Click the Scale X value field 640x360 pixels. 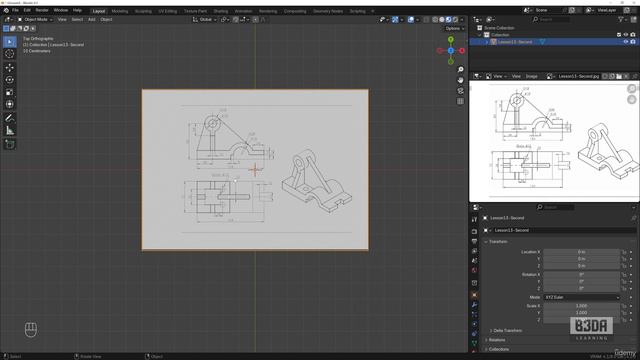581,306
